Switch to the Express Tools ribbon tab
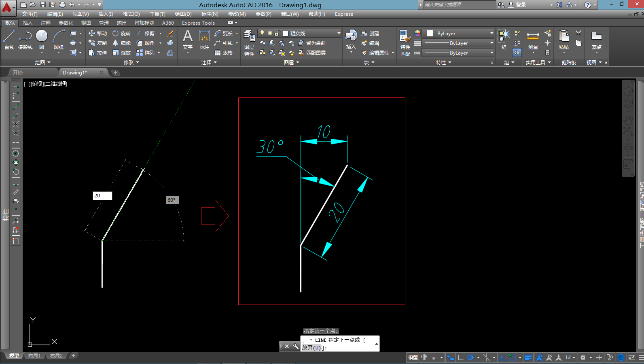The image size is (644, 364). [x=198, y=23]
